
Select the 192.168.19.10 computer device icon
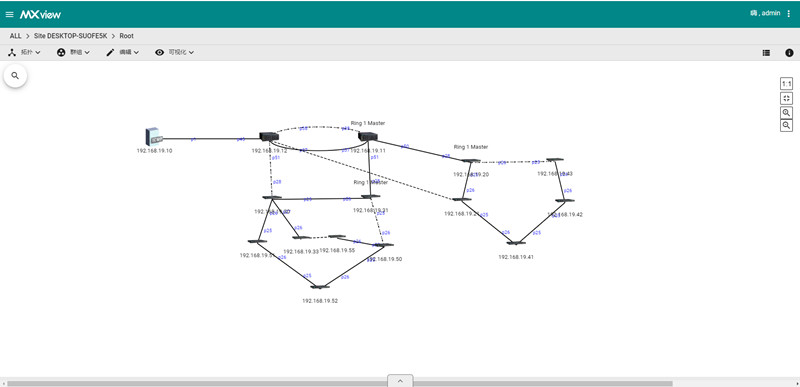[x=154, y=137]
